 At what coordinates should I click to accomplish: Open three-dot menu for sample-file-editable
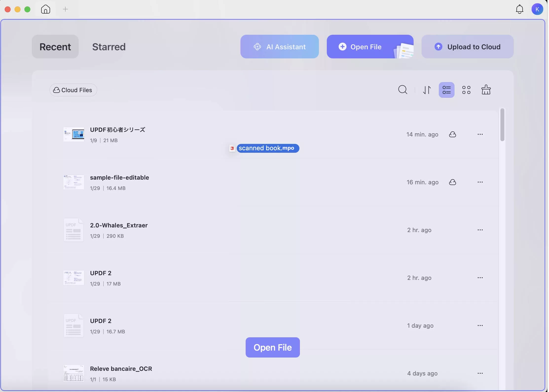480,182
